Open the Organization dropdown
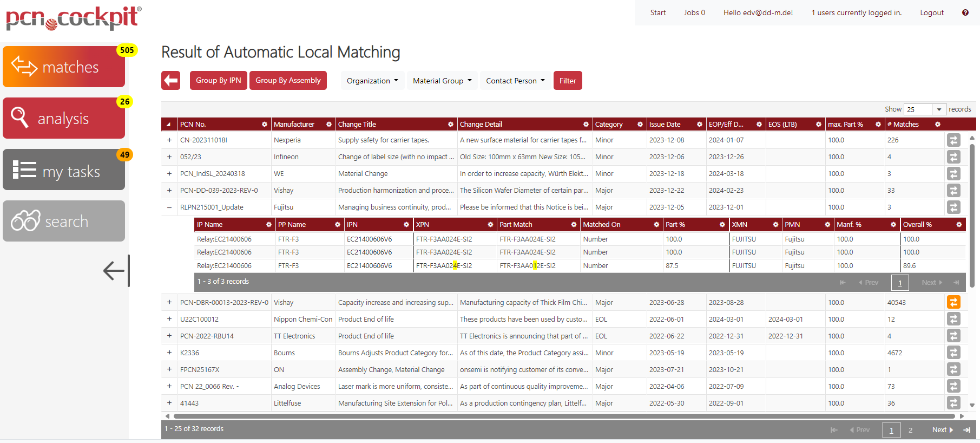980x443 pixels. [x=372, y=81]
